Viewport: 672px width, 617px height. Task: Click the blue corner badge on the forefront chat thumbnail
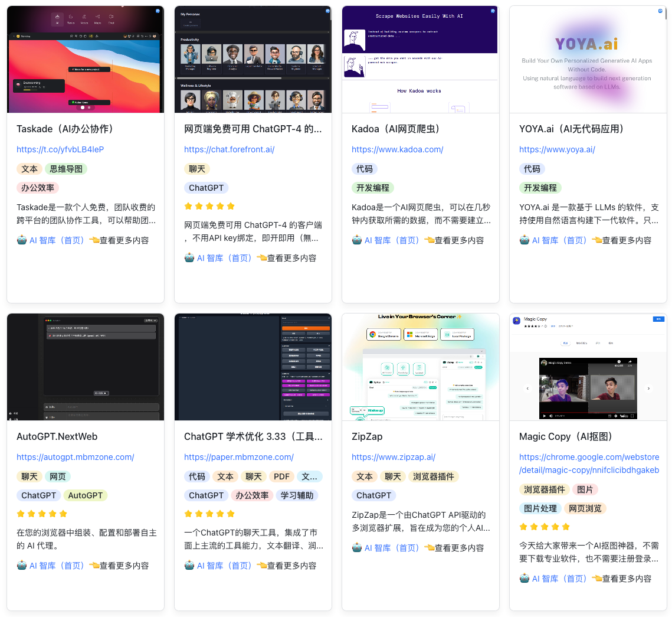(x=327, y=11)
